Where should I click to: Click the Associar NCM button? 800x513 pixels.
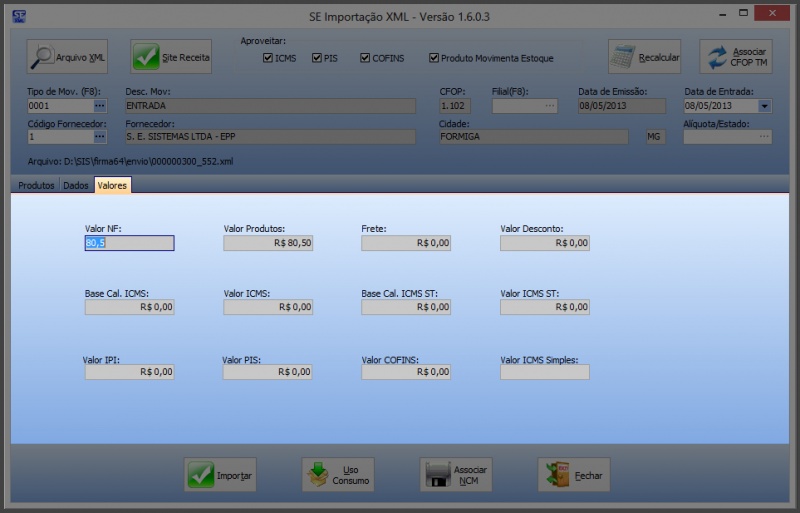point(456,475)
